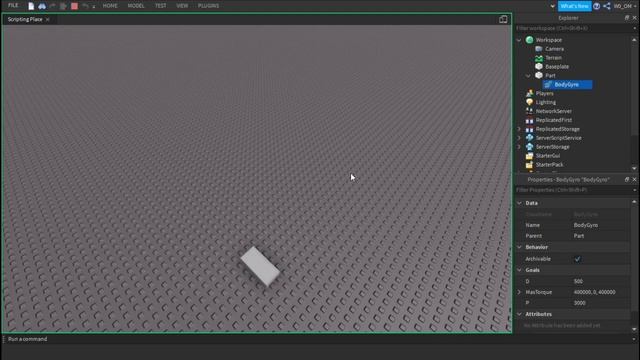
Task: Click the share icon near What's New
Action: coord(607,6)
